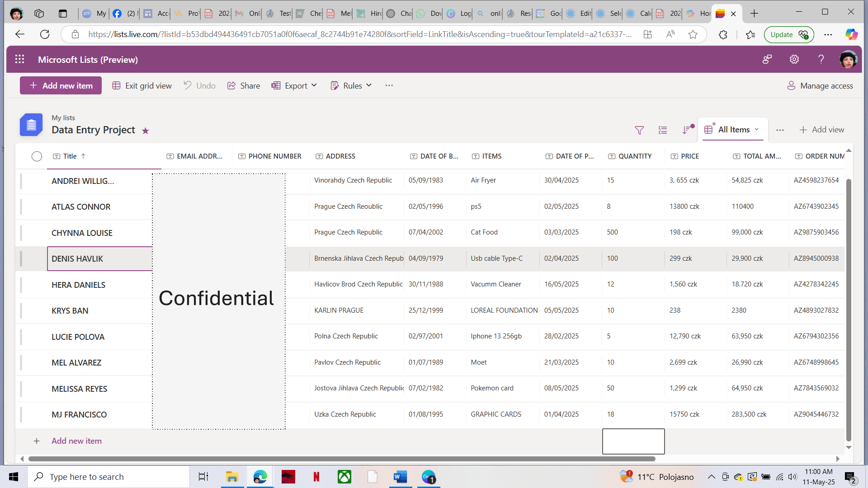The width and height of the screenshot is (868, 488).
Task: Click Add new item at the list bottom
Action: click(76, 441)
